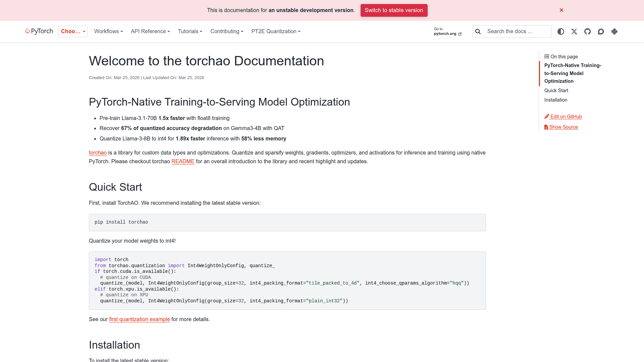
Task: Click the '67% of quantized accuracy degradation' text
Action: click(171, 128)
